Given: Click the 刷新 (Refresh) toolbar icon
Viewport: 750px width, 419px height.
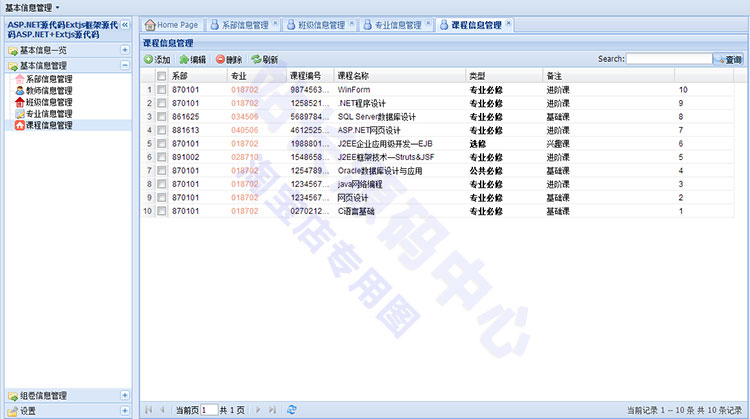Looking at the screenshot, I should [257, 60].
